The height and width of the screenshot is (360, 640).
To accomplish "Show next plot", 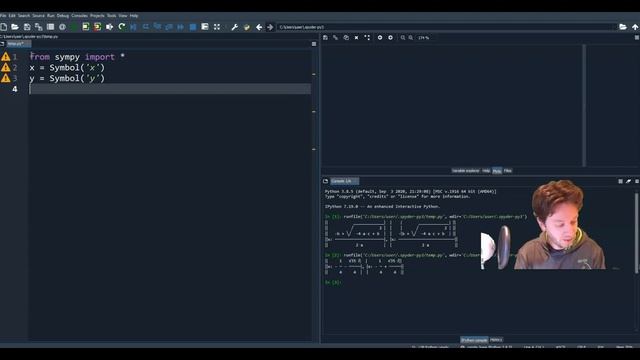I will [391, 38].
